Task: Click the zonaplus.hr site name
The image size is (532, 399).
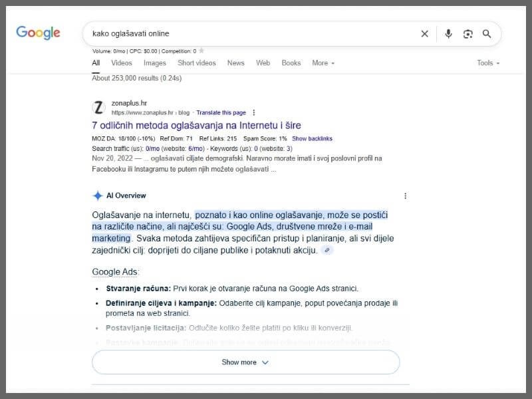Action: pos(129,103)
